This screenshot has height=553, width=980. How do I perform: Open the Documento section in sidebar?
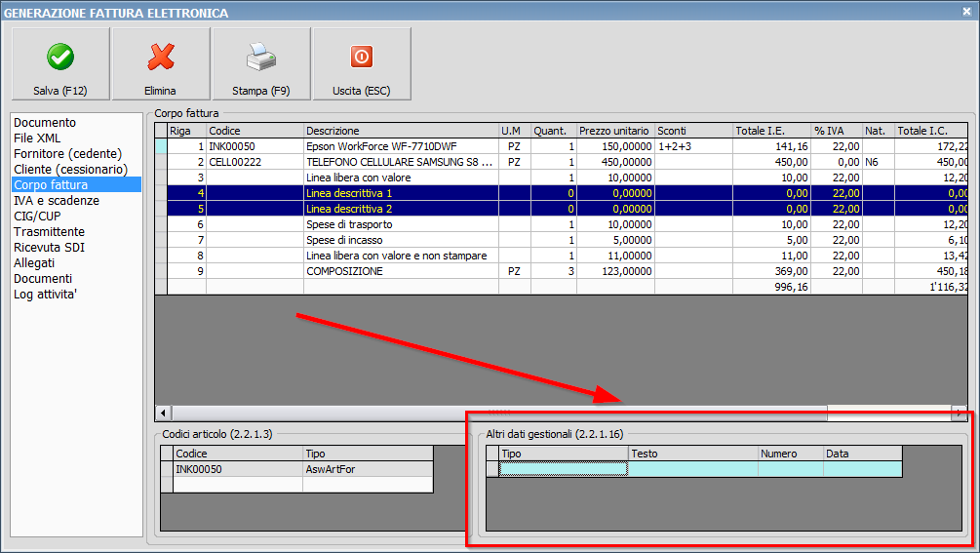tap(45, 123)
